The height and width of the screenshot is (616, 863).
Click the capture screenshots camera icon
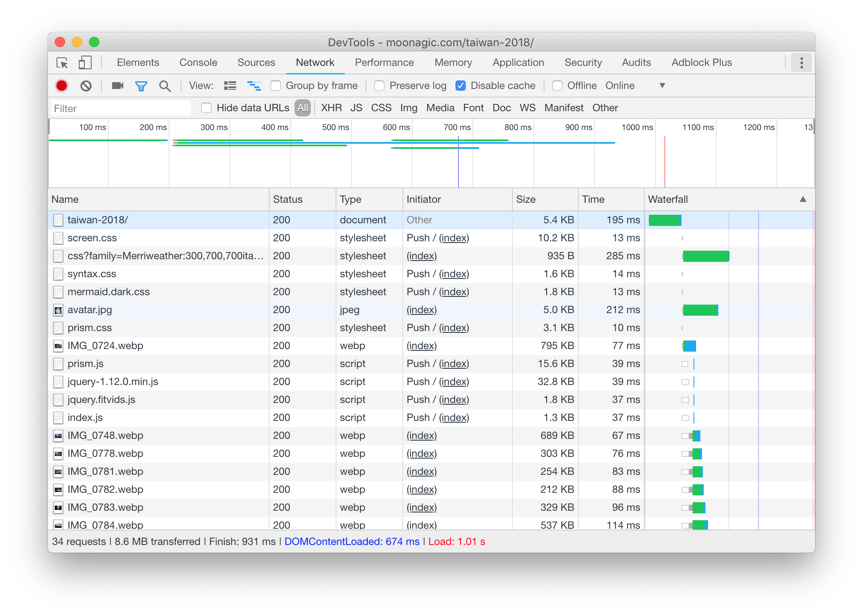[x=117, y=86]
